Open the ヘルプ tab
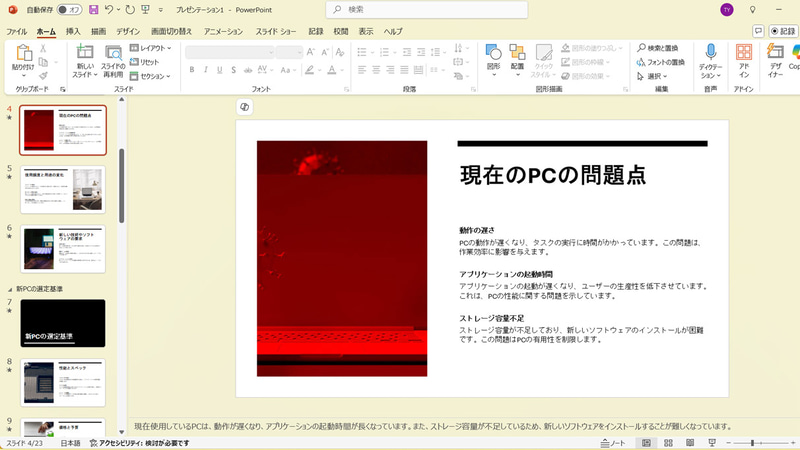The height and width of the screenshot is (450, 800). click(x=393, y=32)
